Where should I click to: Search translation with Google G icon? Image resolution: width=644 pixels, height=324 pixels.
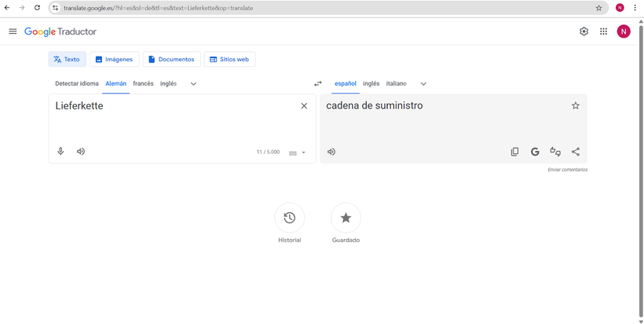[535, 152]
